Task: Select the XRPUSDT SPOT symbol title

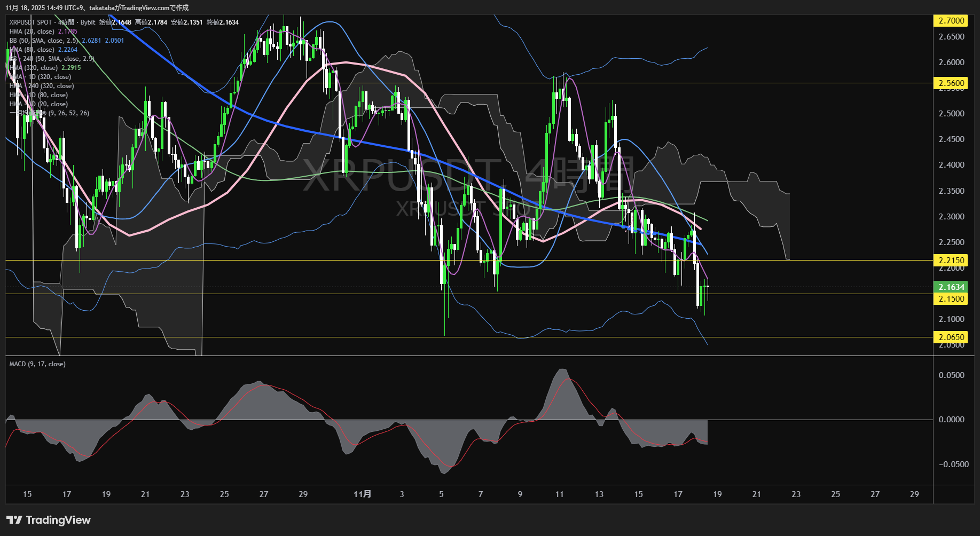Action: [31, 22]
